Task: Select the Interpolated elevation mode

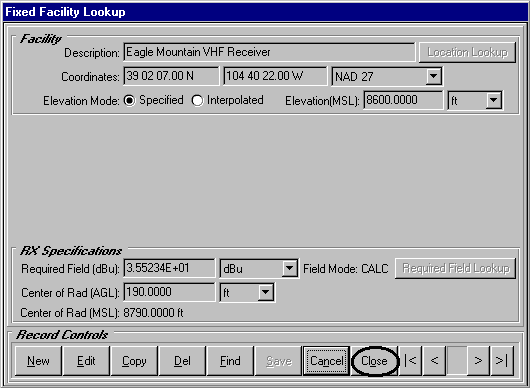Action: (197, 100)
